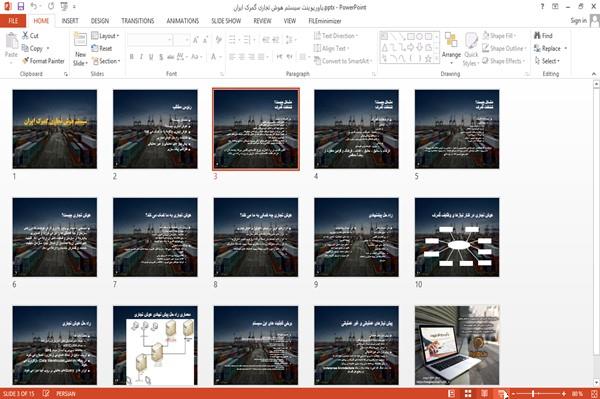Click the zoom slider handle
The height and width of the screenshot is (399, 600).
533,393
